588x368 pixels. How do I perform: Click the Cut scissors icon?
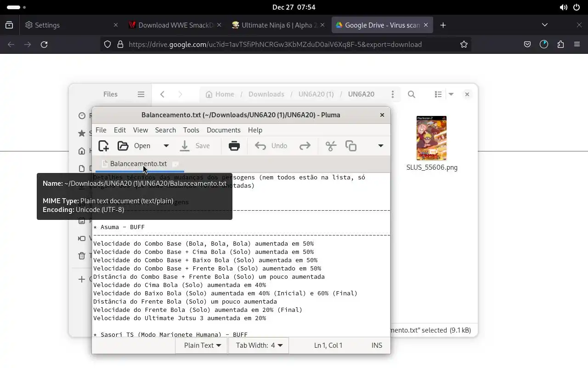pyautogui.click(x=331, y=146)
